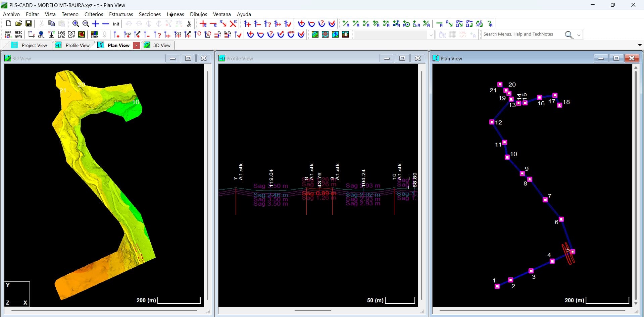Click the Init view button
This screenshot has width=644, height=317.
[x=116, y=24]
